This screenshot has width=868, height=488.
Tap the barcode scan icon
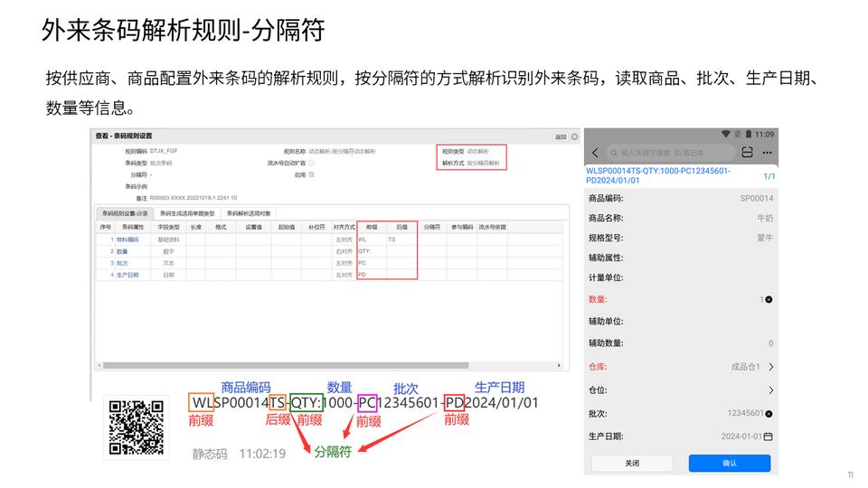[747, 153]
